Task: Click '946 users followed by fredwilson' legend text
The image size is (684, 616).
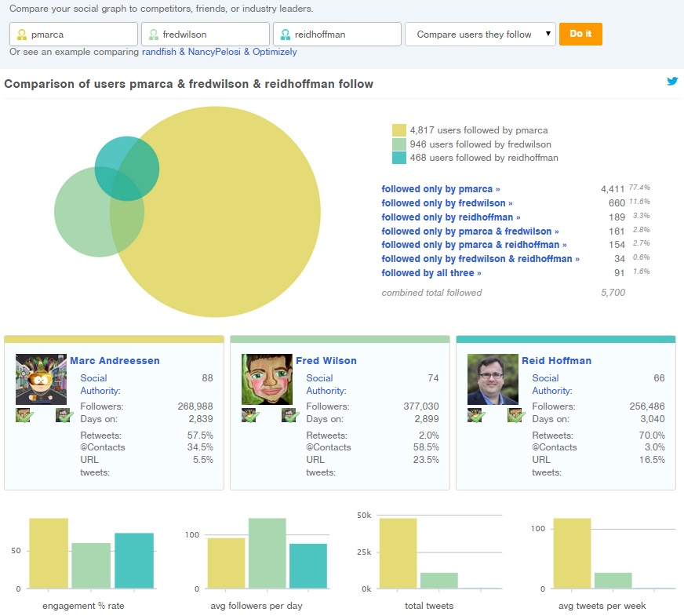Action: 480,144
